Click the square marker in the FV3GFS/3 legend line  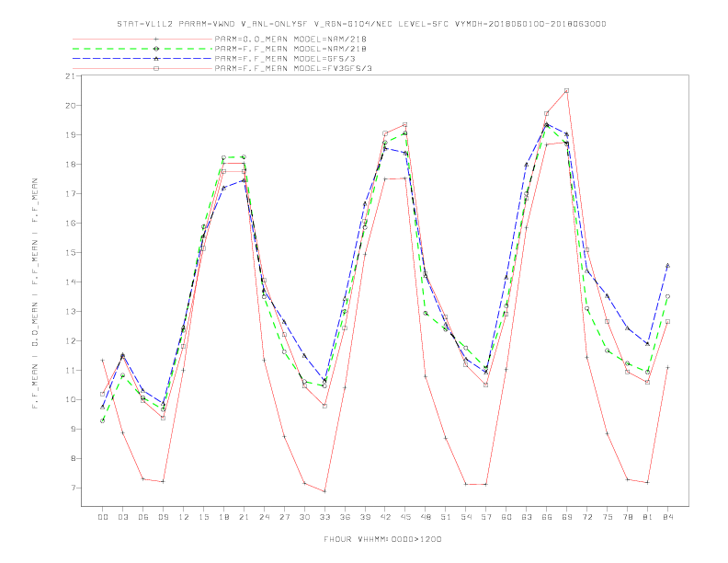click(x=156, y=68)
